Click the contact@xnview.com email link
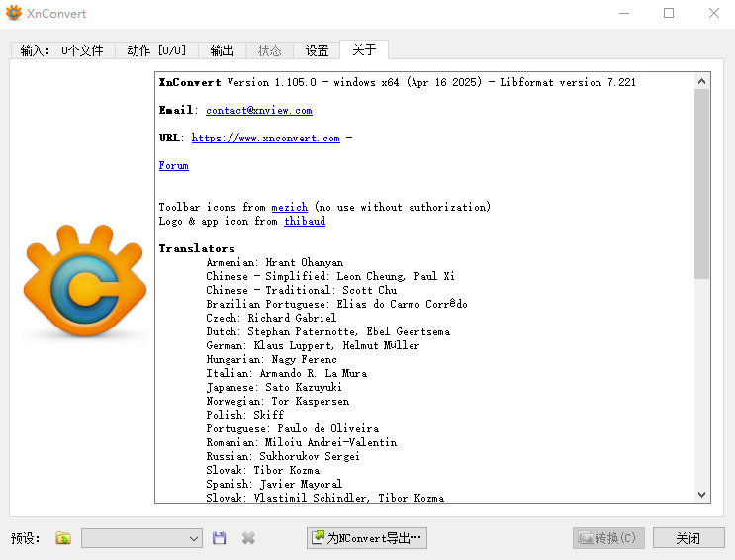The image size is (735, 560). (258, 111)
